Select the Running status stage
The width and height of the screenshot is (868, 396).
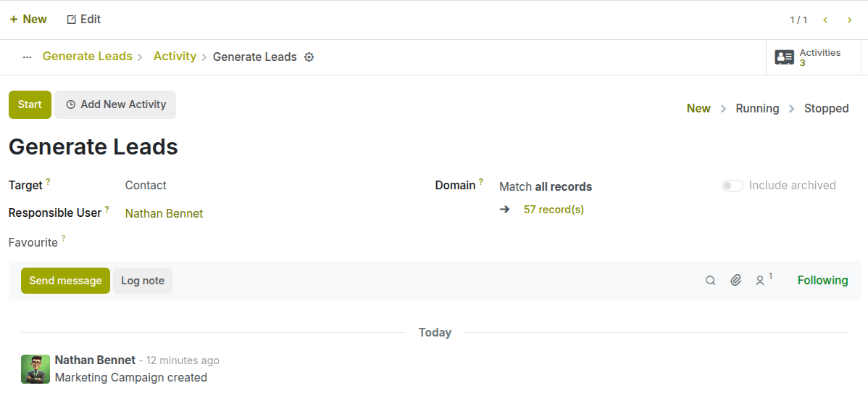pos(757,109)
